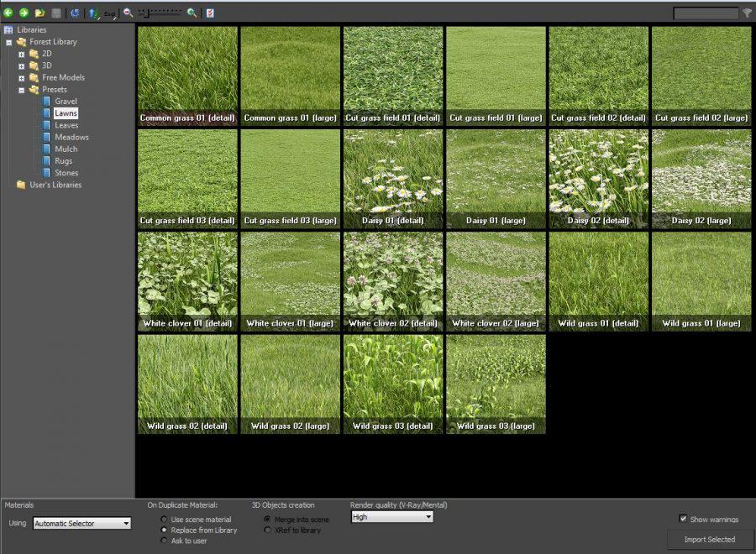Viewport: 756px width, 554px height.
Task: Click the open folder toolbar icon
Action: click(x=40, y=13)
